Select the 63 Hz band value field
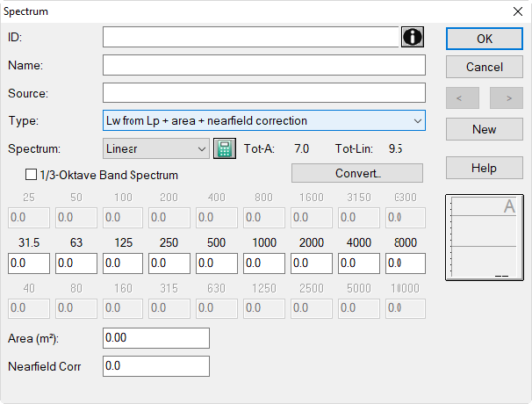 tap(76, 263)
